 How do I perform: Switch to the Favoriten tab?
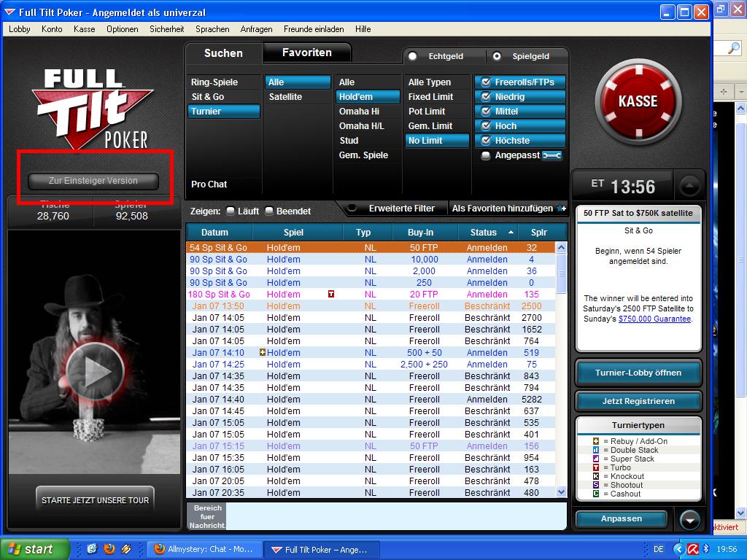307,52
